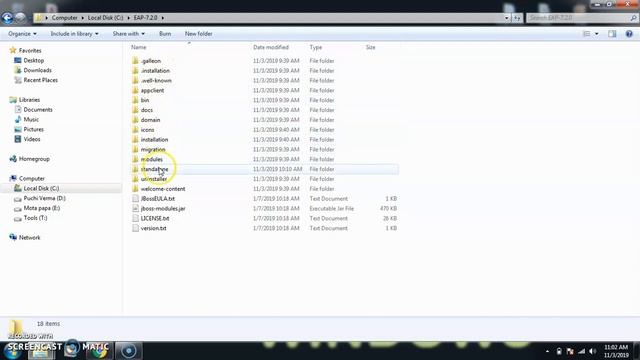Go back with the Back arrow button
640x360 pixels.
click(7, 18)
